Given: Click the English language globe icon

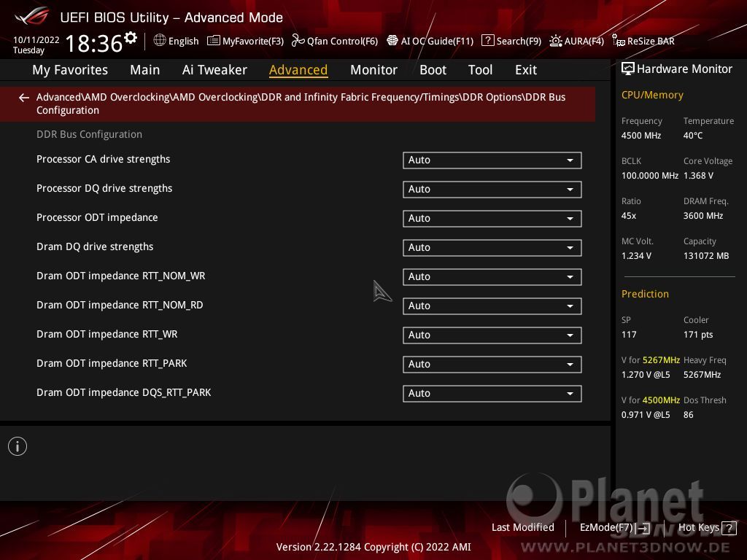Looking at the screenshot, I should [x=160, y=41].
